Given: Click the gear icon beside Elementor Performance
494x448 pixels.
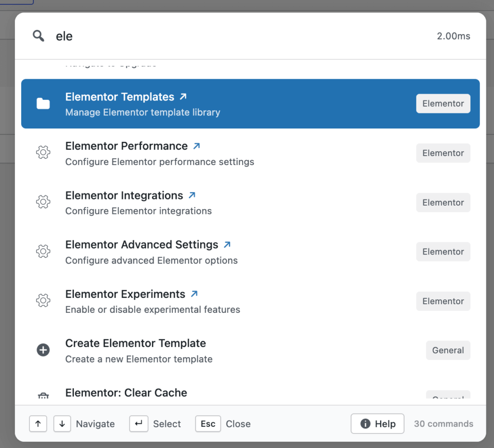Looking at the screenshot, I should 43,152.
